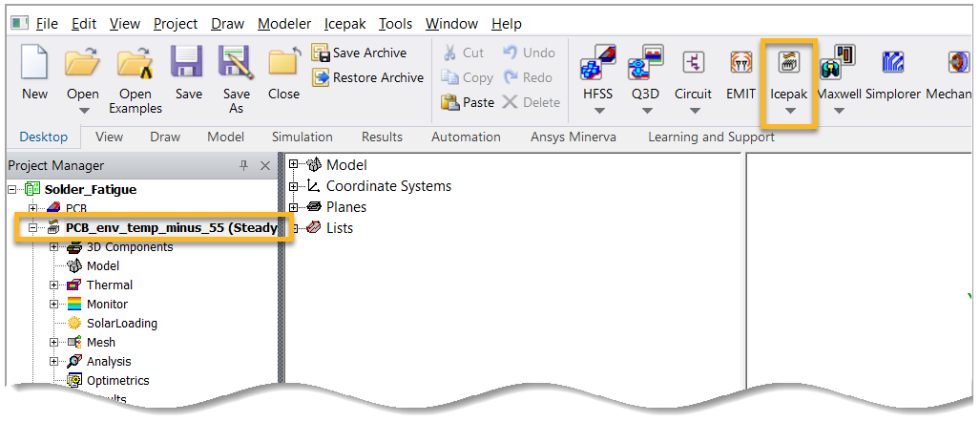
Task: Expand the PCB design node
Action: (33, 208)
